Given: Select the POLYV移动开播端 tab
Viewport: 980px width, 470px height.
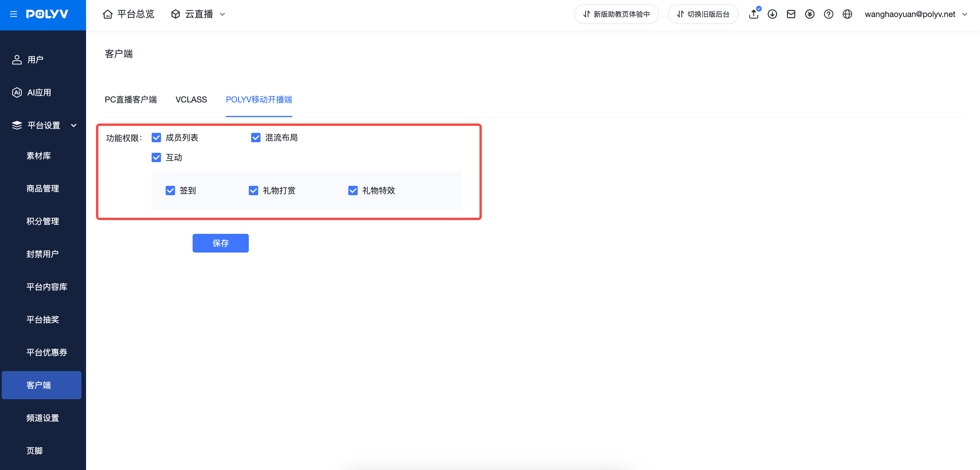Looking at the screenshot, I should coord(259,100).
